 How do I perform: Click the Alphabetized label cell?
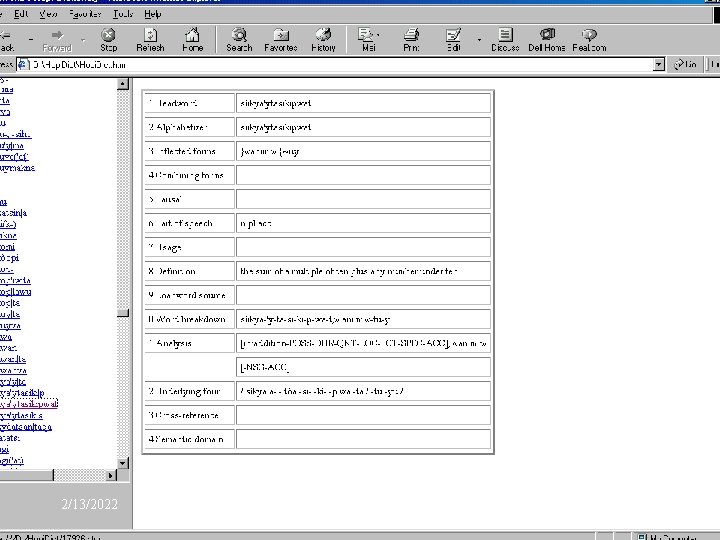pos(189,127)
